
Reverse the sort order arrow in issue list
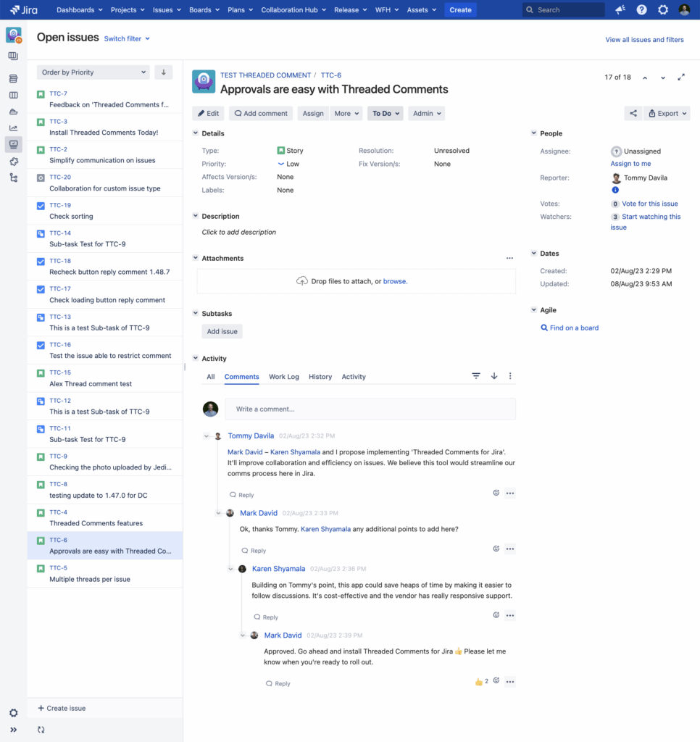pyautogui.click(x=164, y=72)
